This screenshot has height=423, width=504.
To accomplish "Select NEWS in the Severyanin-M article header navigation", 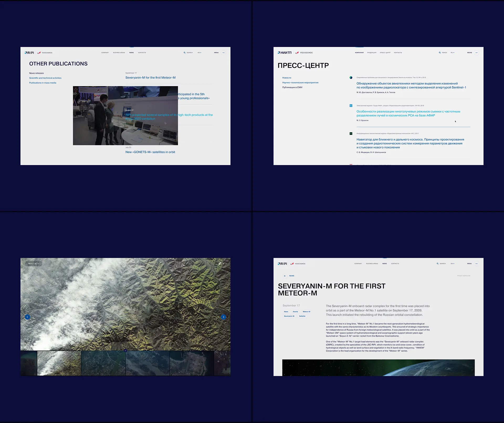I will [x=385, y=264].
